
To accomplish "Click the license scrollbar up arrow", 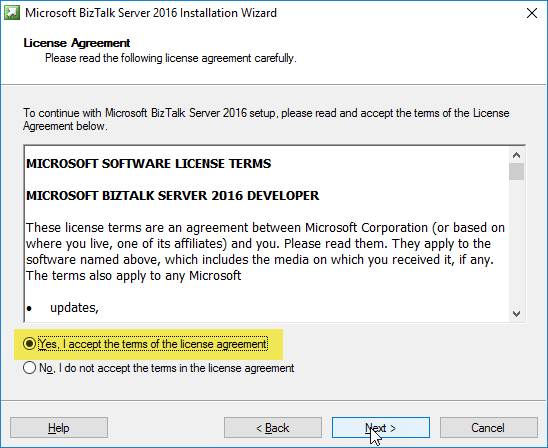I will click(x=516, y=155).
